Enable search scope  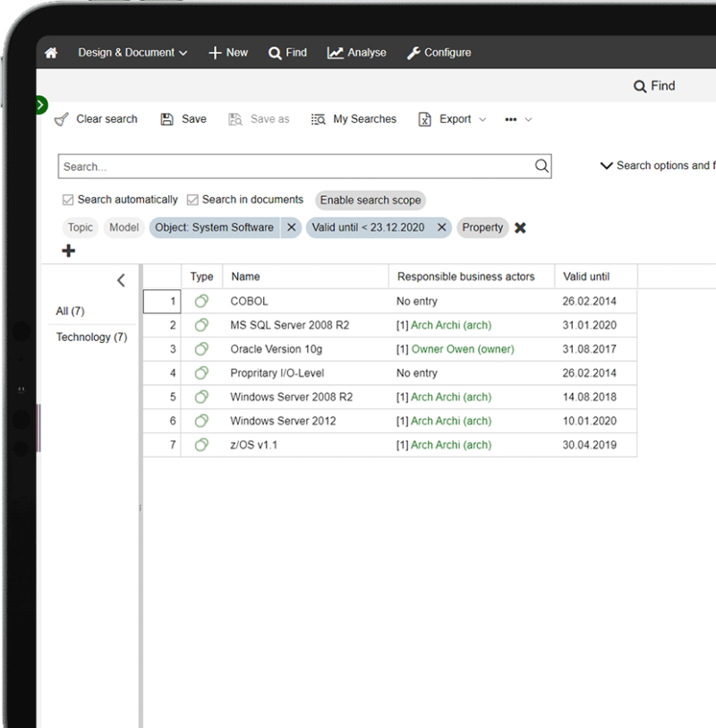pos(370,200)
